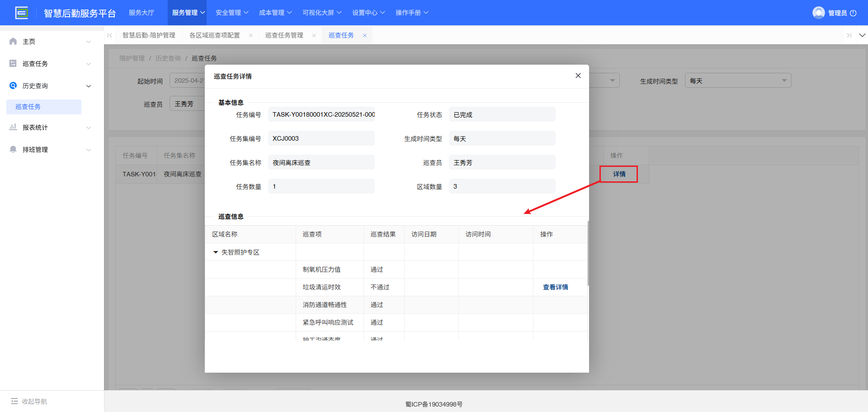Click the 蜀ICP备19034998号 footer link

[434, 404]
